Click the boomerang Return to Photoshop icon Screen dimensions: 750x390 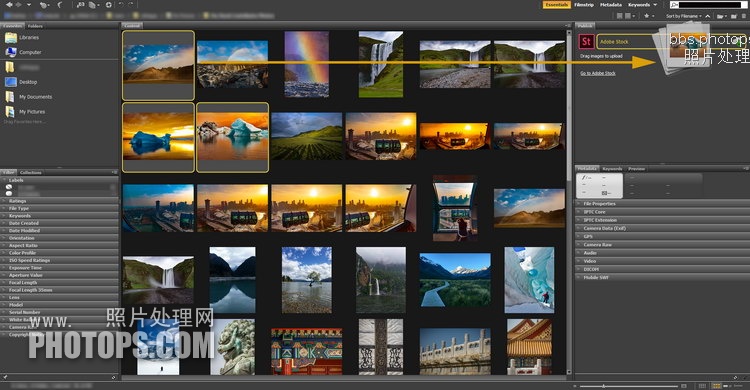tap(59, 5)
